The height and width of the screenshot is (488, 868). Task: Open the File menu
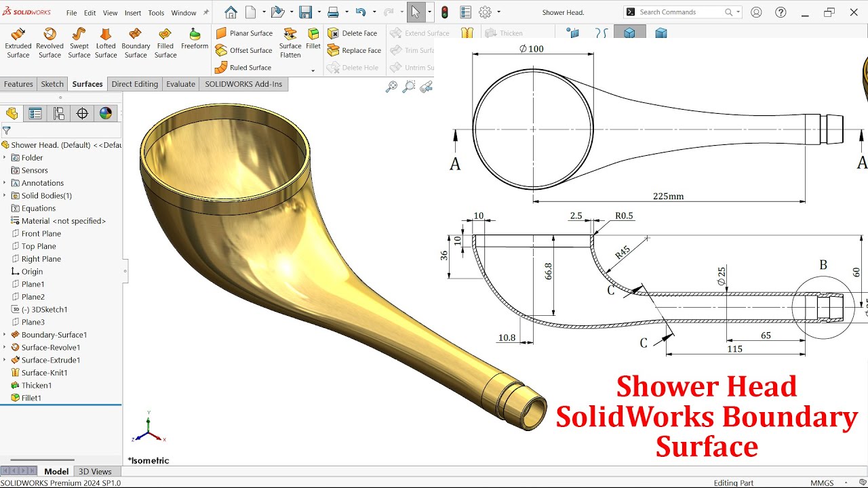tap(73, 13)
